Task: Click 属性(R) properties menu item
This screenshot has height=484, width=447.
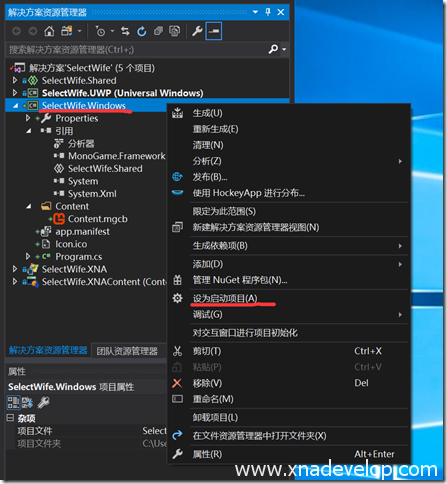Action: tap(289, 454)
